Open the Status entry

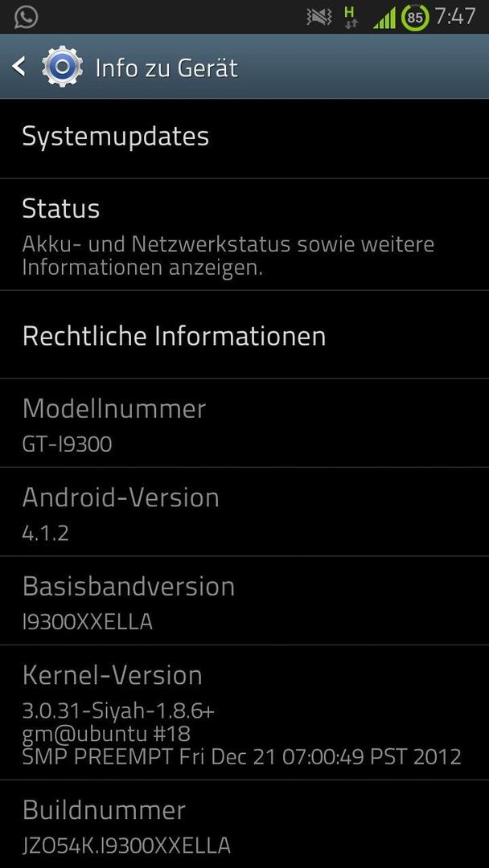[244, 235]
